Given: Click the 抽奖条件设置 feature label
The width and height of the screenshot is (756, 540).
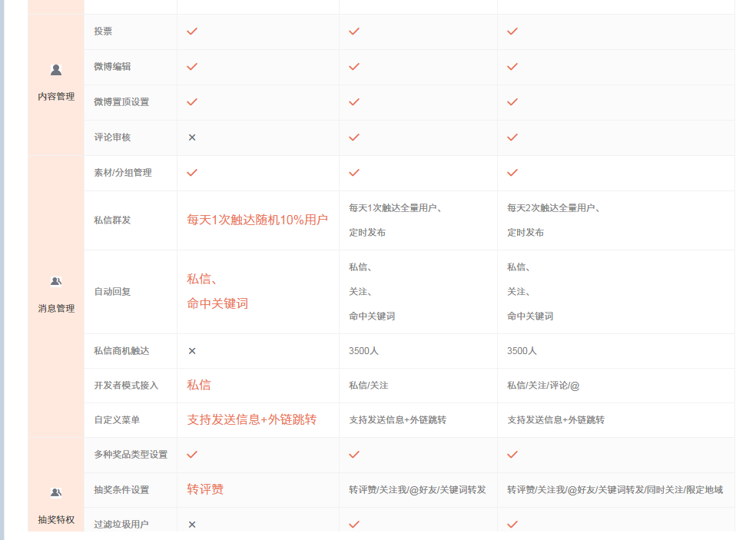Looking at the screenshot, I should click(121, 490).
